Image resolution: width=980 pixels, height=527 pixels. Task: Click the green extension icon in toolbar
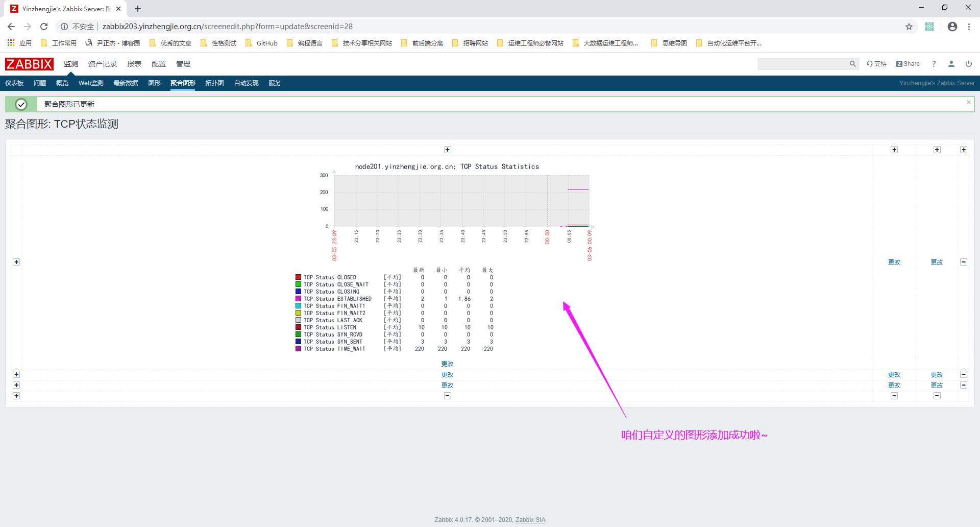(x=929, y=27)
